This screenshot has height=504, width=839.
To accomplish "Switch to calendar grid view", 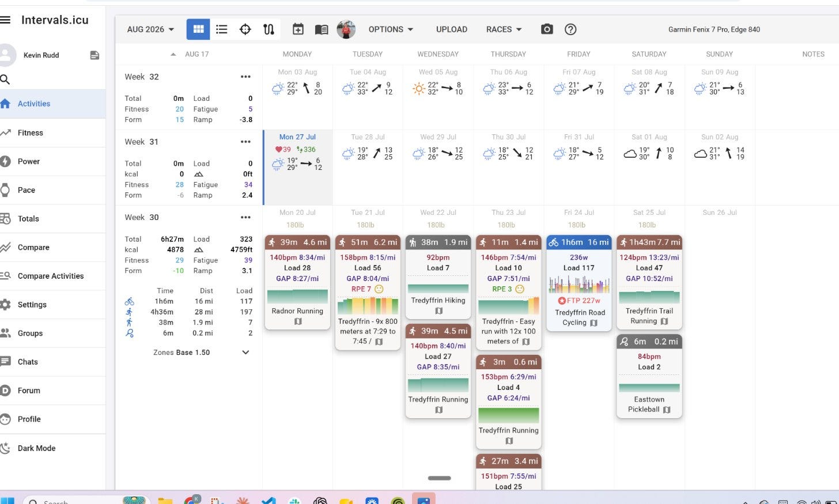I will (x=198, y=29).
